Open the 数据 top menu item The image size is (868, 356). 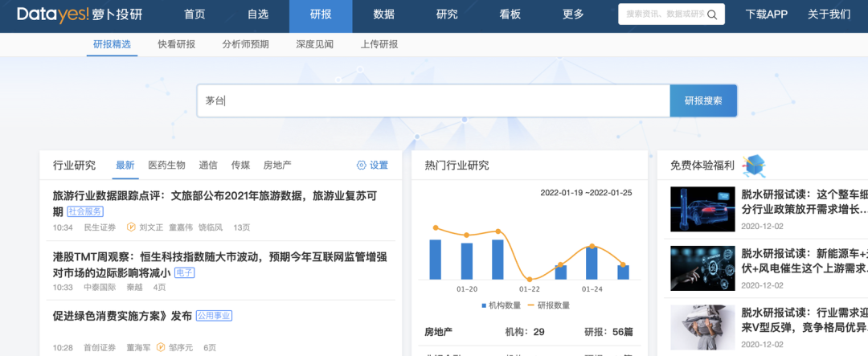point(383,15)
